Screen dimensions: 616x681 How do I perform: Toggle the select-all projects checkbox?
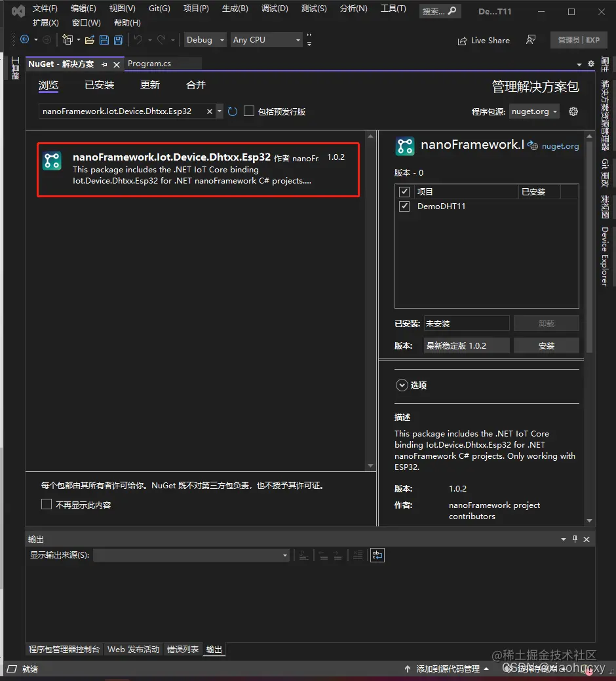tap(404, 191)
